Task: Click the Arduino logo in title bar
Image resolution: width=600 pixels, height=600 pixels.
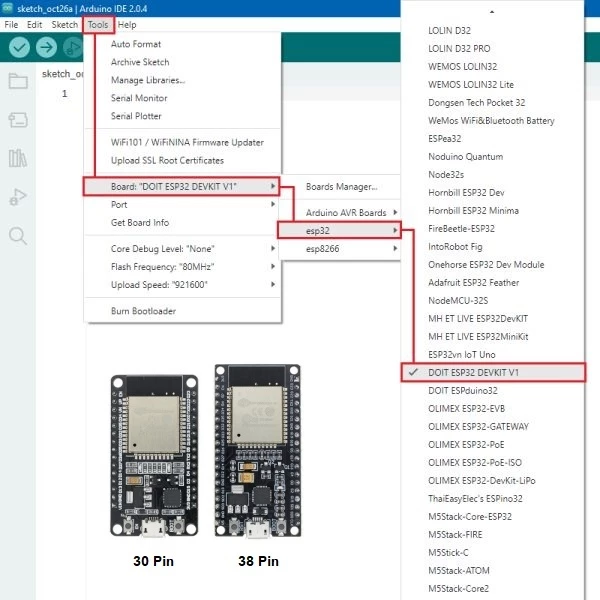Action: pos(7,8)
